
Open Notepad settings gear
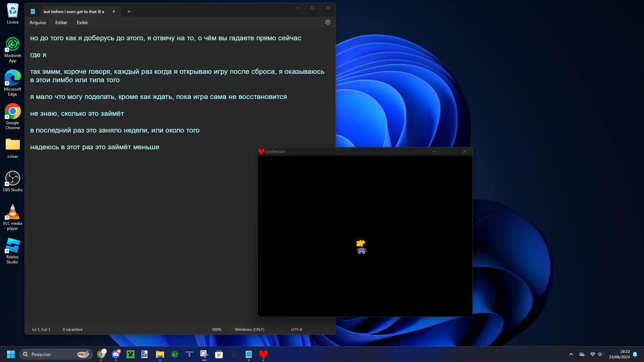pyautogui.click(x=328, y=22)
